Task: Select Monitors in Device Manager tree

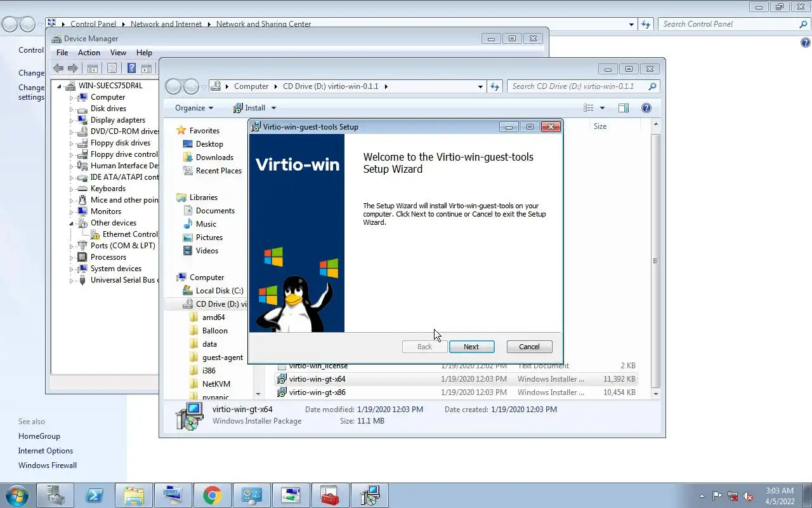Action: (x=106, y=211)
